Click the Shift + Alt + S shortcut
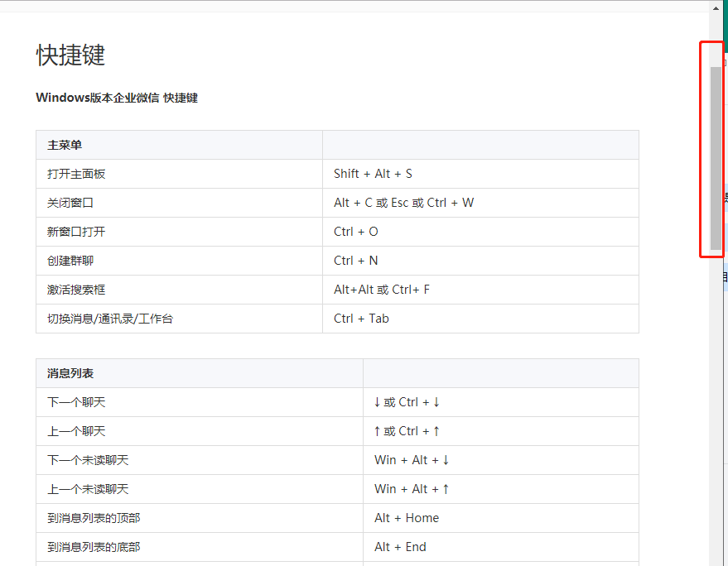Viewport: 728px width, 566px height. coord(373,174)
